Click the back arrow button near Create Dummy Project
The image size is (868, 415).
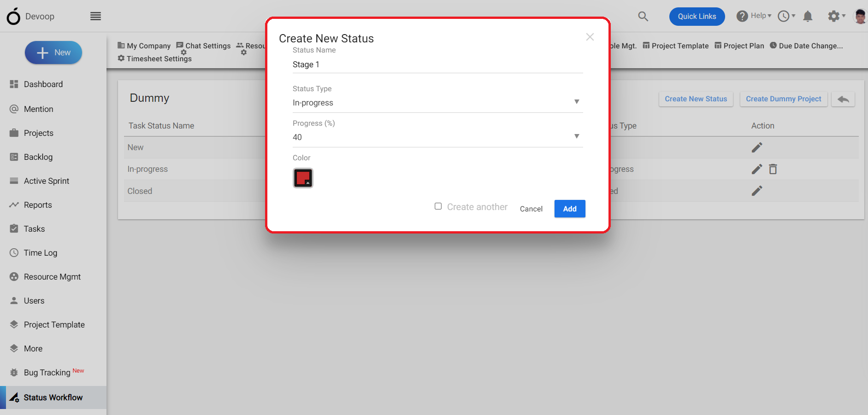click(843, 99)
